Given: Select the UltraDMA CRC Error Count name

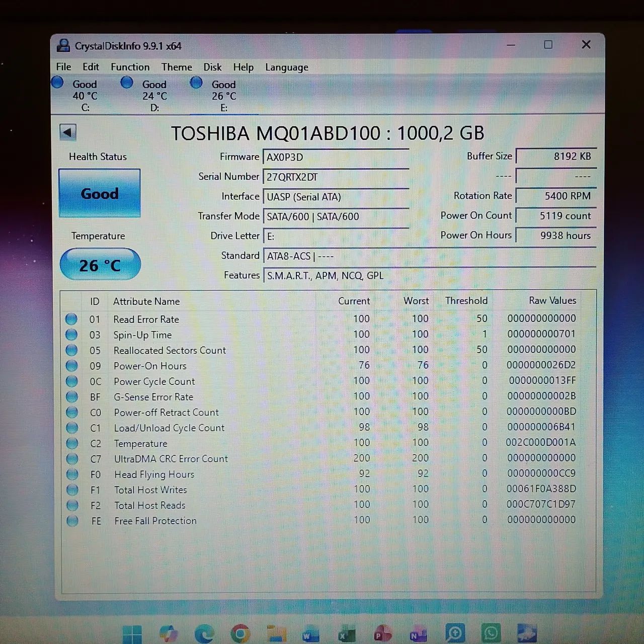Looking at the screenshot, I should click(171, 459).
